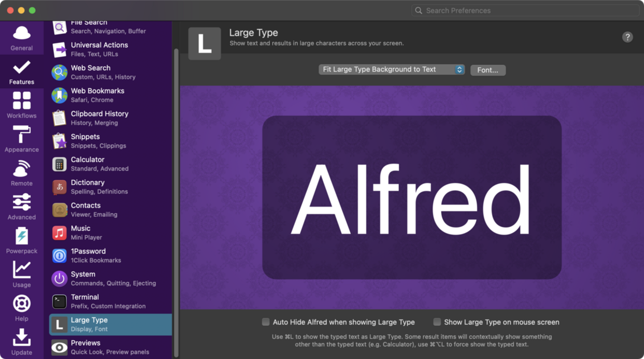This screenshot has width=644, height=359.
Task: Select the Music Mini Player row
Action: click(110, 233)
